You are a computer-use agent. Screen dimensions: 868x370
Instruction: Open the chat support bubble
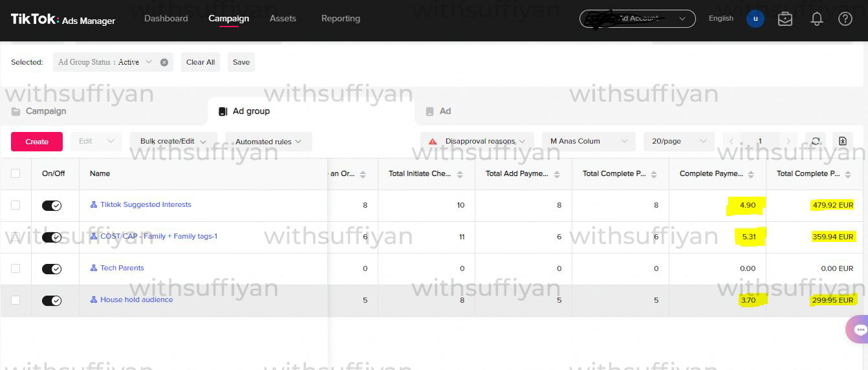click(858, 329)
